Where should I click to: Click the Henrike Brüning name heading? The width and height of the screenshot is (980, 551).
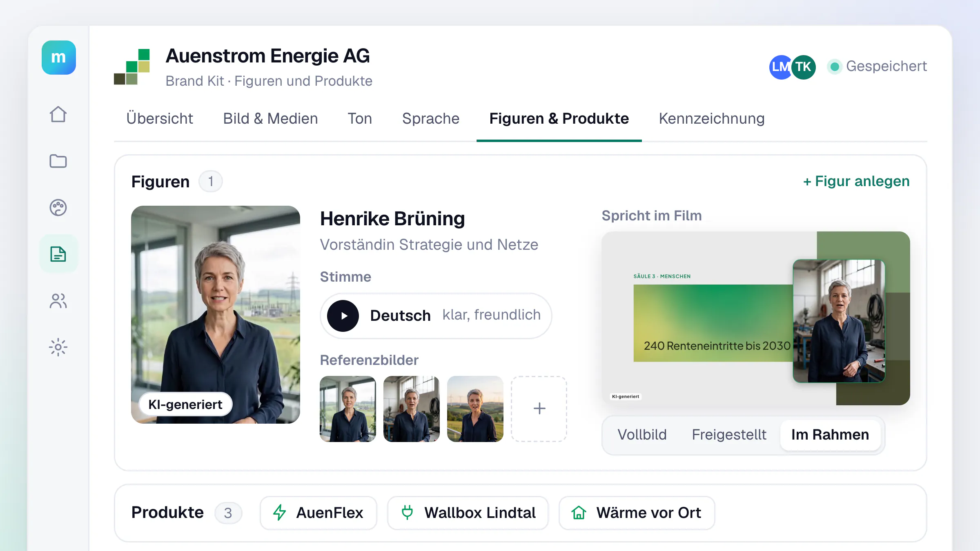(392, 219)
